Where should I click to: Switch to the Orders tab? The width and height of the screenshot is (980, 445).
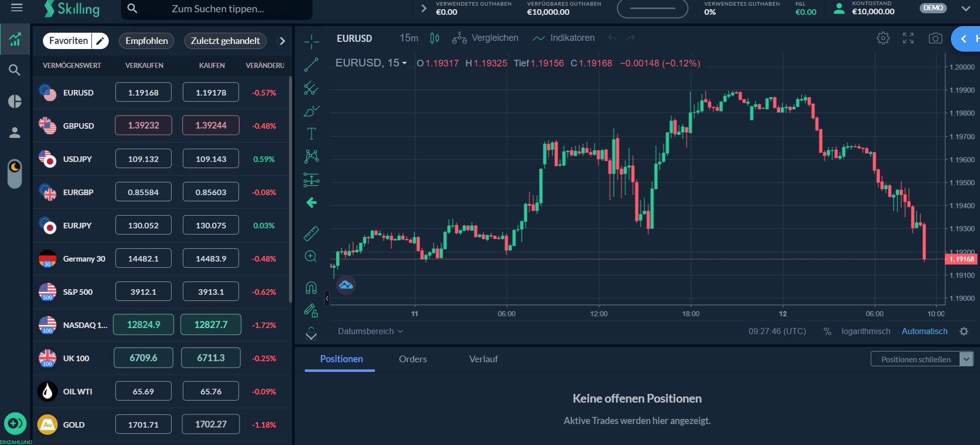click(413, 359)
